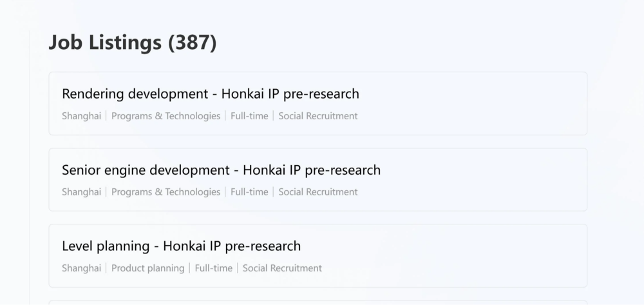Open the Level planning job listing title
Screen dimensions: 644x305
(181, 246)
